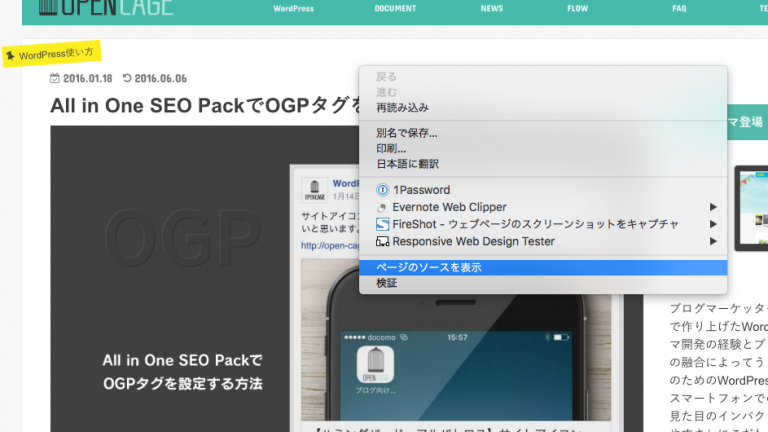Click the pin icon on WordPress使い方 label
The height and width of the screenshot is (432, 768).
(x=10, y=56)
